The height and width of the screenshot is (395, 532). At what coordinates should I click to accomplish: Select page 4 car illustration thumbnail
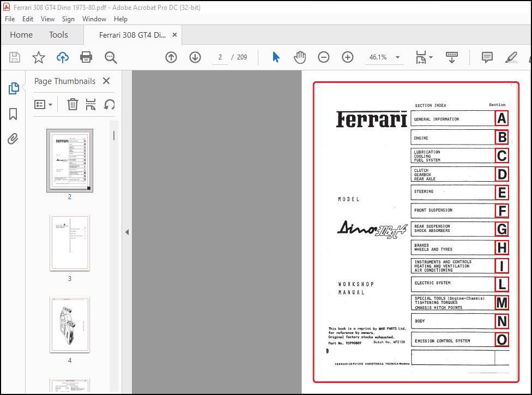point(70,325)
